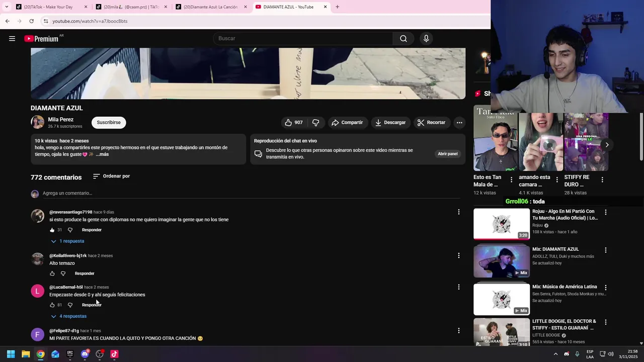This screenshot has height=362, width=644.
Task: Open the tab search dropdown arrow
Action: pos(6,7)
